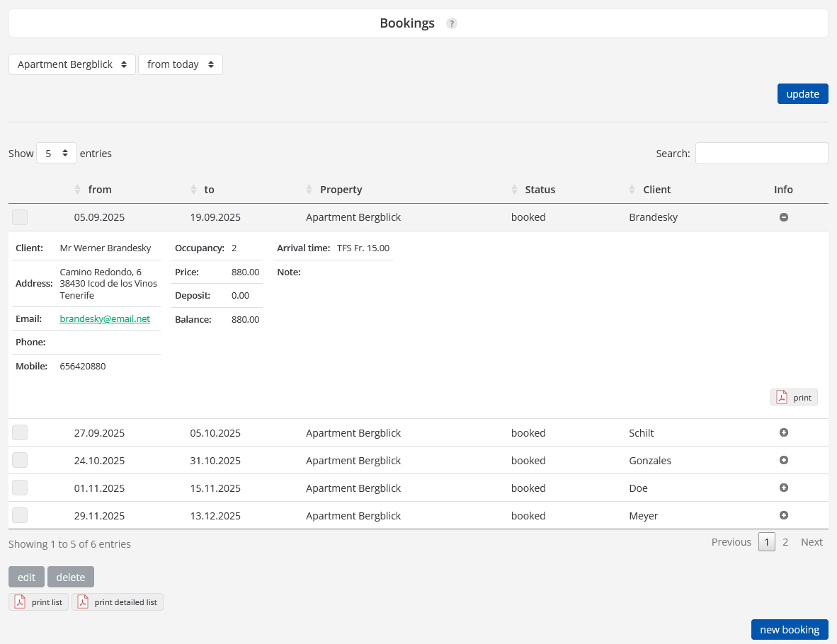The width and height of the screenshot is (837, 644).
Task: Click the print PDF button in Brandesky details
Action: [794, 397]
